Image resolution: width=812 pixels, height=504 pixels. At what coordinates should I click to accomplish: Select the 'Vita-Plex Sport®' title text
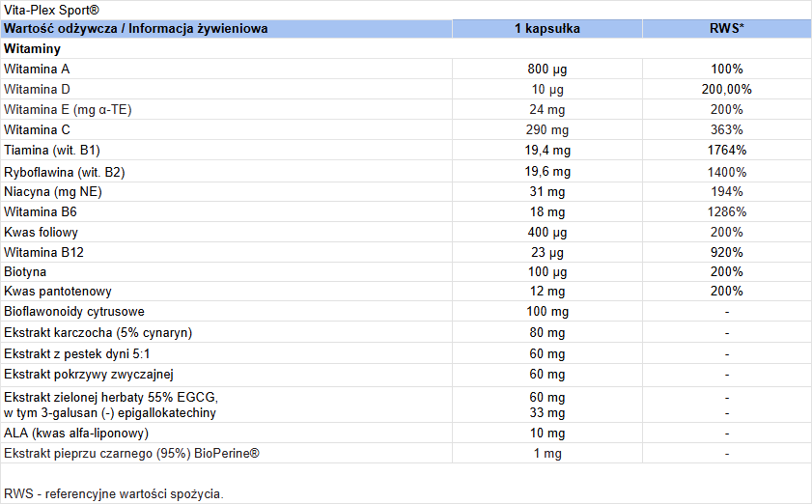pos(51,10)
